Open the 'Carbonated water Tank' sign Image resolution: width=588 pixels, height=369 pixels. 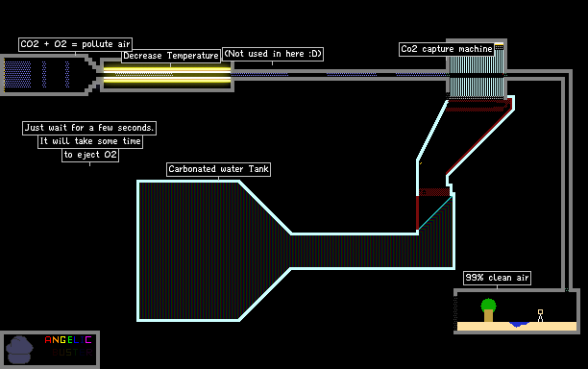pos(219,169)
